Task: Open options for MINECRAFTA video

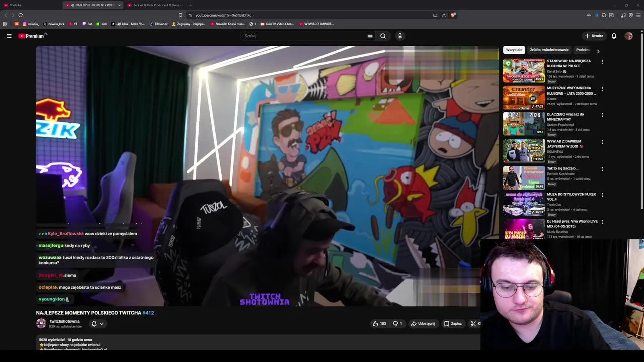Action: (x=602, y=115)
